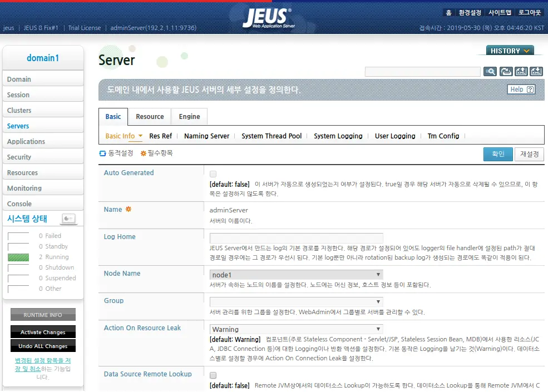Click the last XML icon on the right

coord(536,72)
